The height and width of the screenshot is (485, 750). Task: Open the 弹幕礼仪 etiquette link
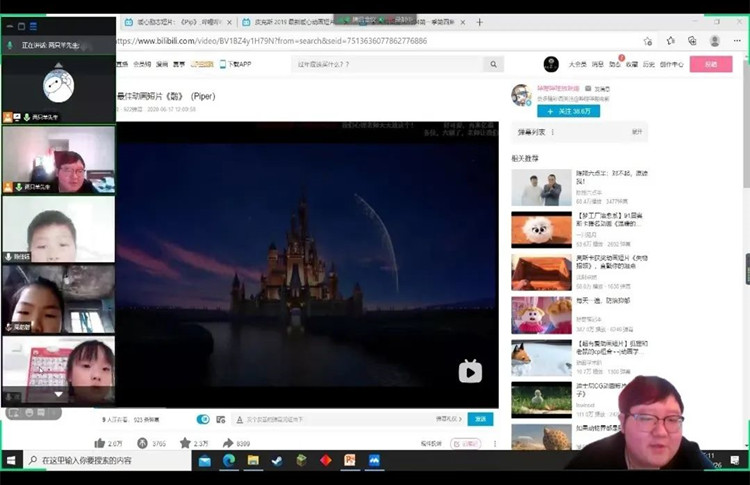[449, 419]
